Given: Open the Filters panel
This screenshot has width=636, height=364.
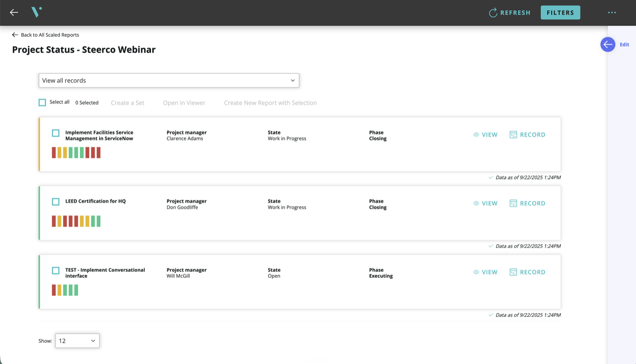Looking at the screenshot, I should click(x=560, y=13).
